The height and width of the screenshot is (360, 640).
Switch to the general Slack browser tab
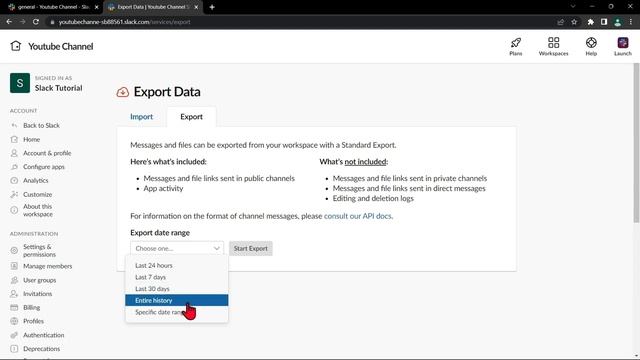pos(53,7)
